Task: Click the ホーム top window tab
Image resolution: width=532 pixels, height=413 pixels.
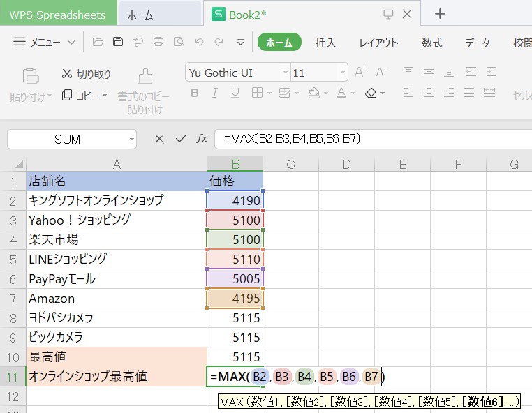Action: [159, 15]
